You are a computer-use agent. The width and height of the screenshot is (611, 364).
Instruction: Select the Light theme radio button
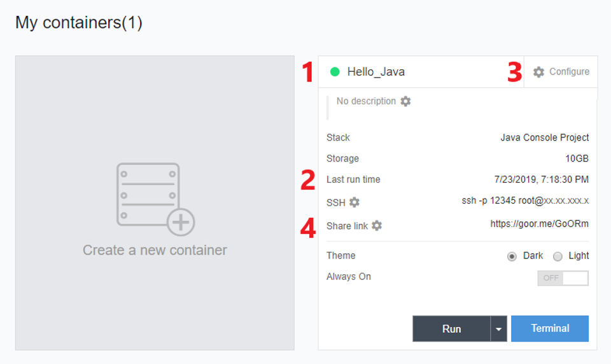(558, 256)
